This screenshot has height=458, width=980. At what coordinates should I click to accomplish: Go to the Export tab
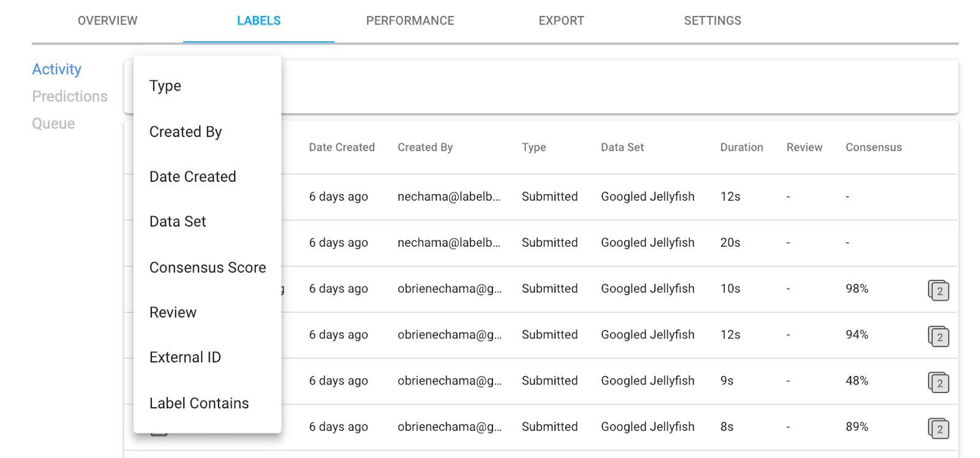pos(561,21)
